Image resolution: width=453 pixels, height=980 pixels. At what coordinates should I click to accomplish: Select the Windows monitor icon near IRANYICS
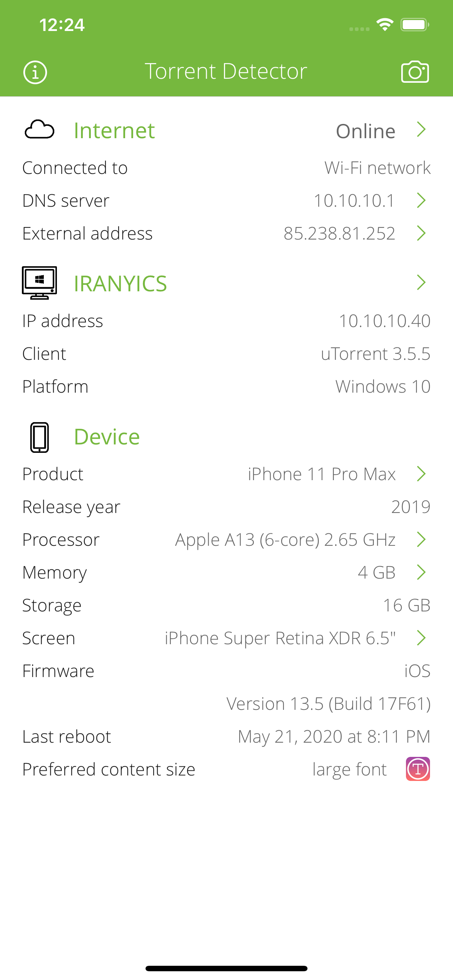tap(39, 283)
